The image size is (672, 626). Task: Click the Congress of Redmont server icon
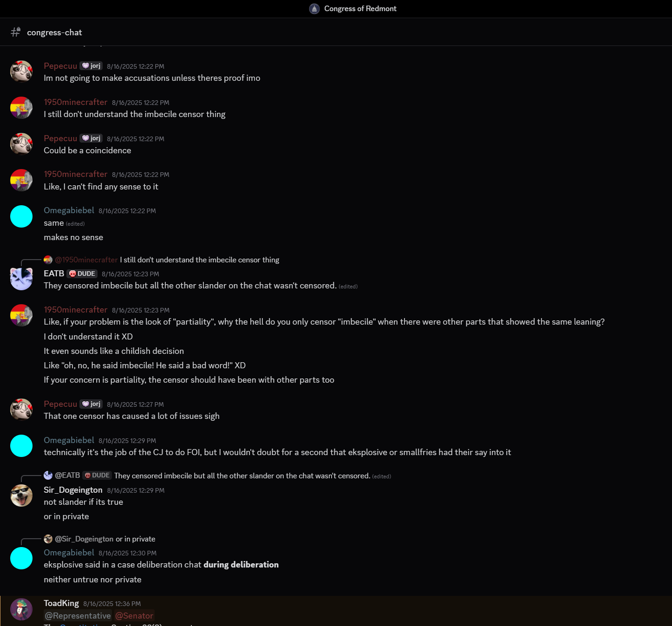point(314,9)
